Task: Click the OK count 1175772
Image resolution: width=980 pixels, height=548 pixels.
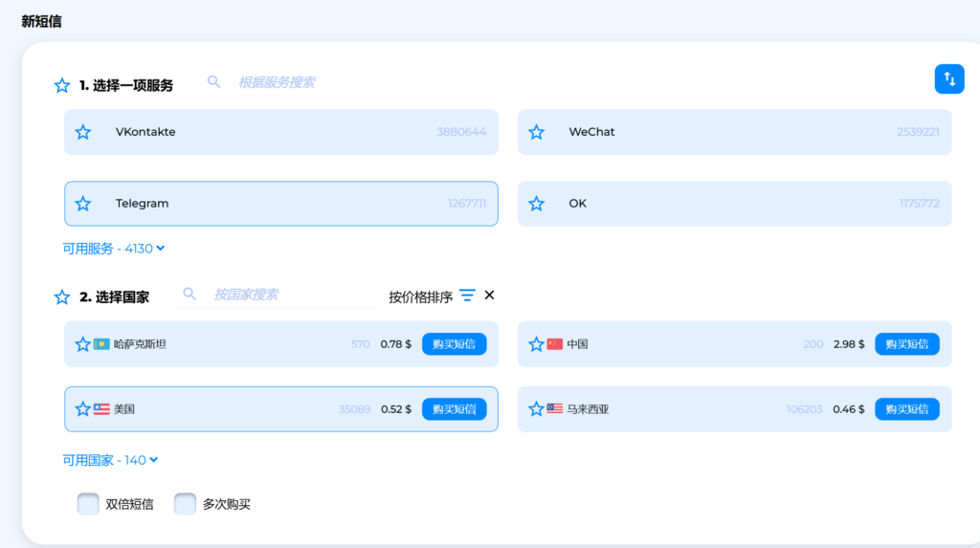Action: point(920,204)
